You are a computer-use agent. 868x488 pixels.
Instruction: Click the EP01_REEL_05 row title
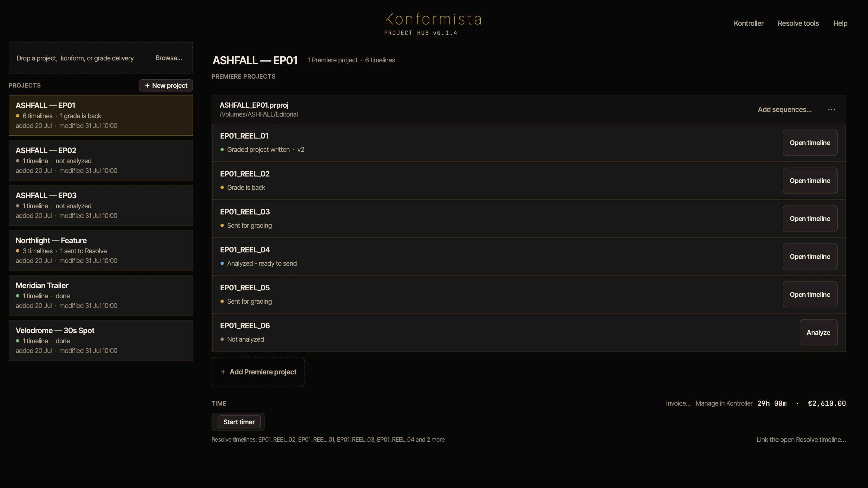point(245,288)
